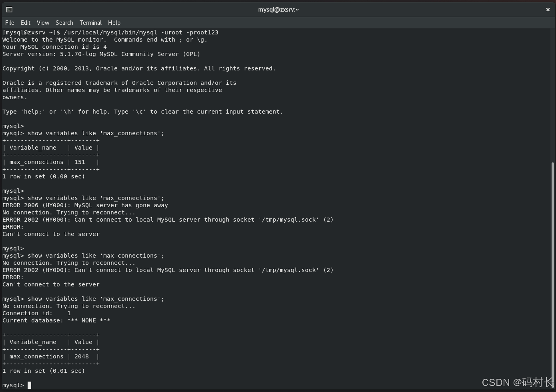Image resolution: width=556 pixels, height=392 pixels.
Task: Click the terminal icon in title bar
Action: point(9,10)
